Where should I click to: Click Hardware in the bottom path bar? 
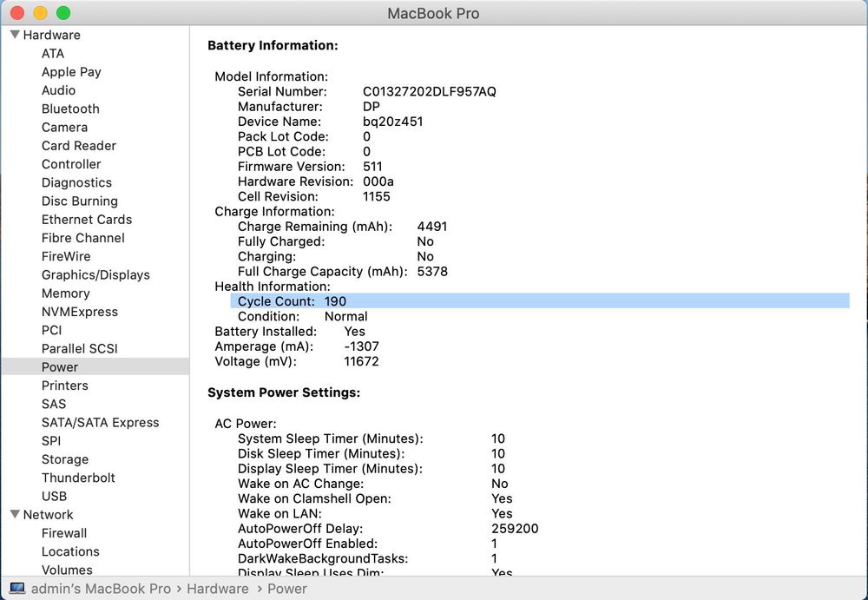(x=218, y=589)
